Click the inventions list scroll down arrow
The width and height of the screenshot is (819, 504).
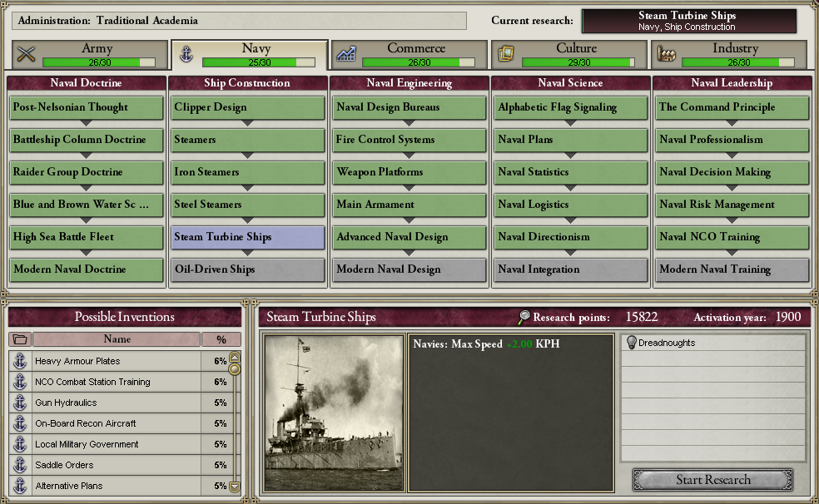(x=235, y=487)
